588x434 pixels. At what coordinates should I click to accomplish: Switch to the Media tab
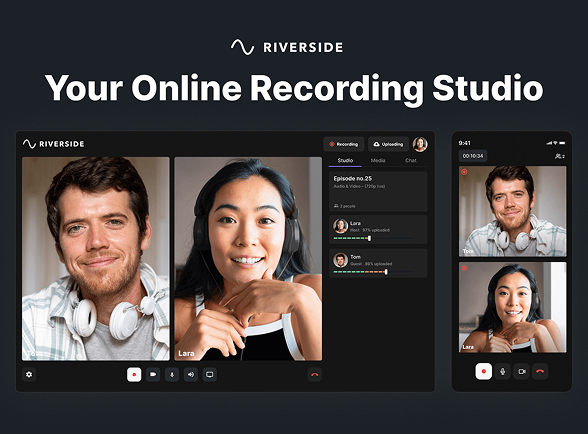(x=378, y=161)
